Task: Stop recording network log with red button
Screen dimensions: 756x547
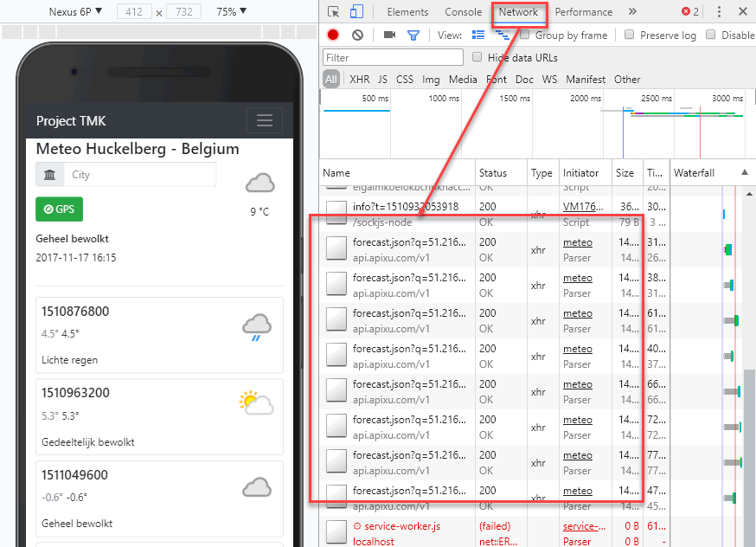Action: tap(333, 35)
